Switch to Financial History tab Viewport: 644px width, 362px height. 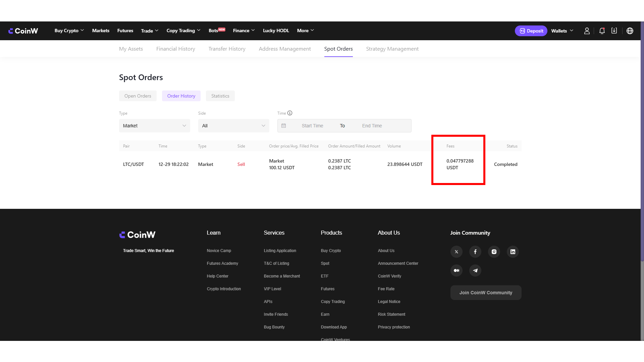(x=176, y=49)
